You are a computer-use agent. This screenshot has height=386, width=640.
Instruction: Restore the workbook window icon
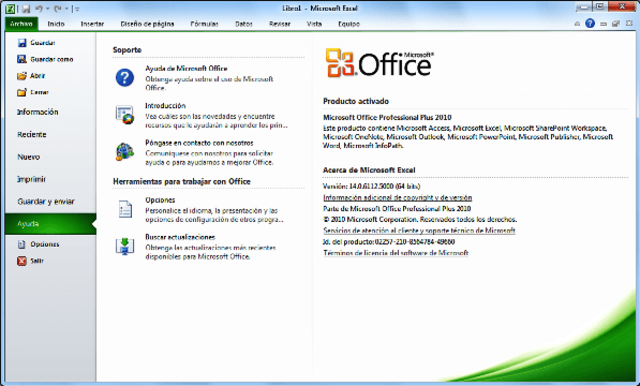(x=616, y=24)
